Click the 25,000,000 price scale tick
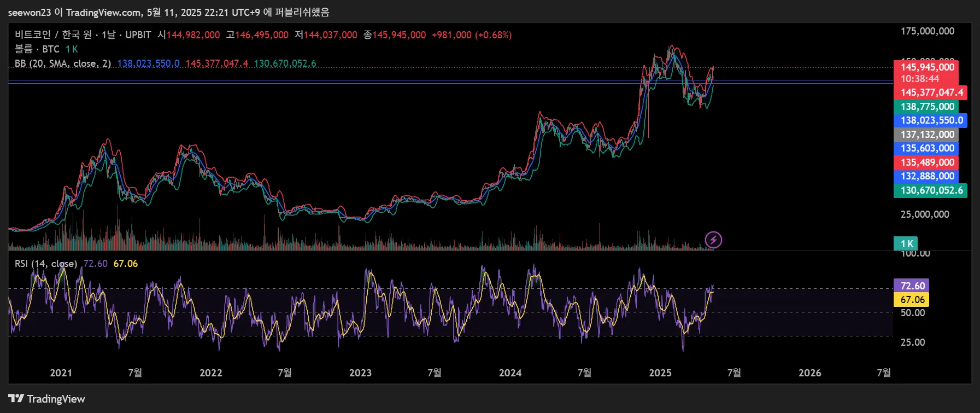Image resolution: width=980 pixels, height=413 pixels. pos(925,214)
